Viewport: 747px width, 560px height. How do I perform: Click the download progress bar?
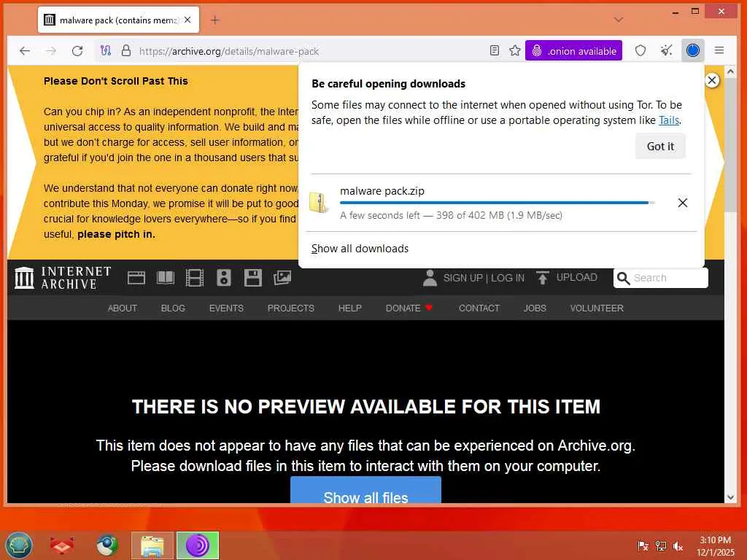point(497,203)
